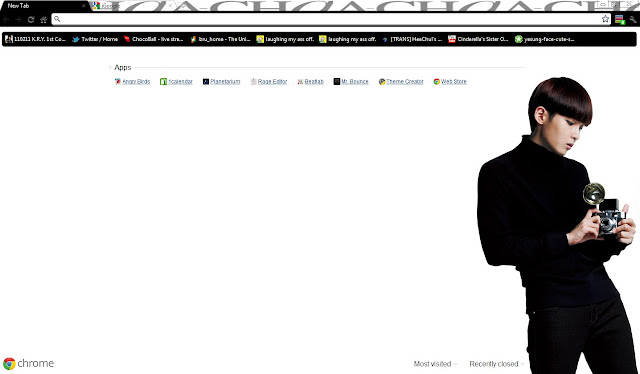
Task: Open the Beatlab app link
Action: tap(314, 82)
